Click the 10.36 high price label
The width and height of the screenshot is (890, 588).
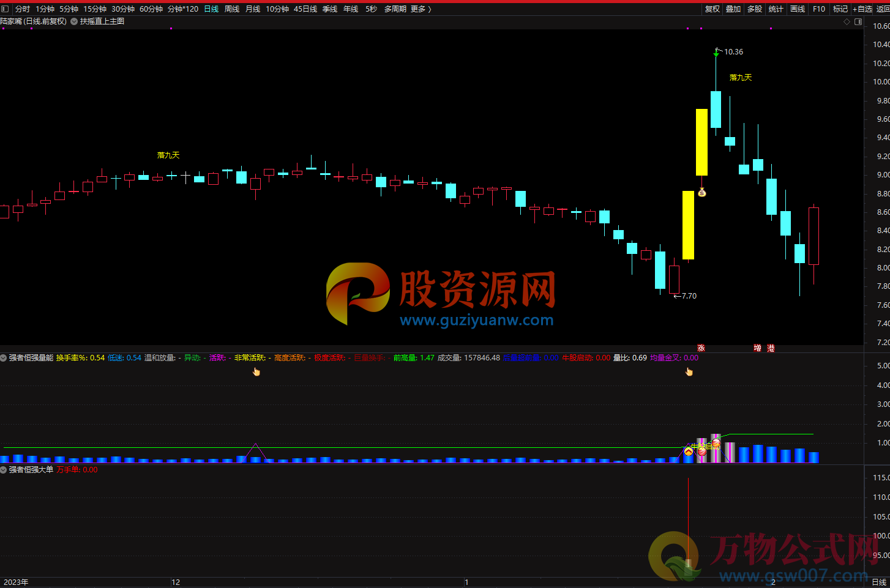tap(733, 52)
